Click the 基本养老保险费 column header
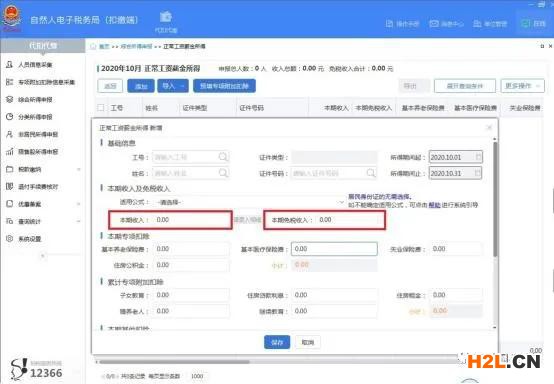The image size is (554, 384). tap(423, 108)
